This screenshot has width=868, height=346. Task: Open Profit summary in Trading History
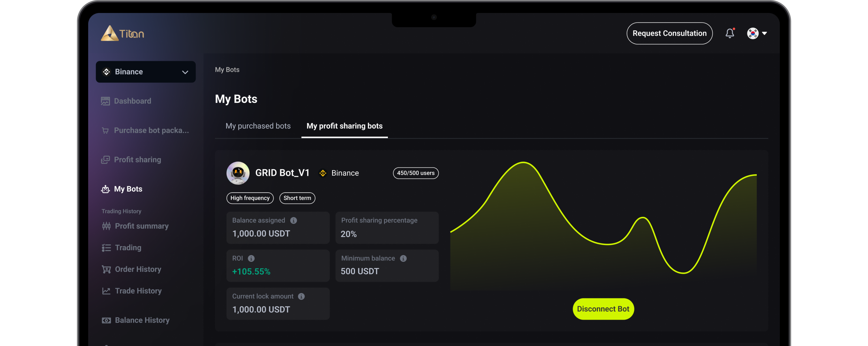[141, 226]
